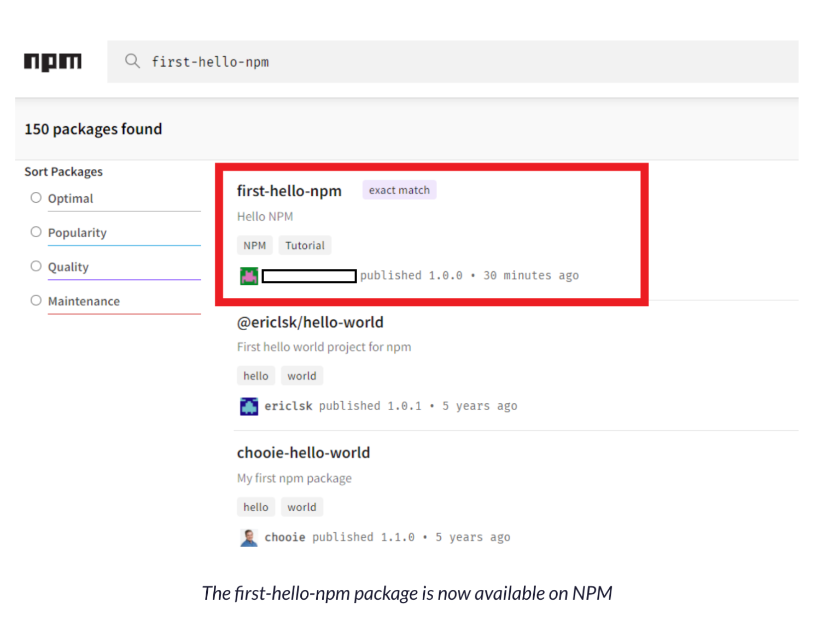Click the hello tag under @ericlsk/hello-world

coord(255,376)
